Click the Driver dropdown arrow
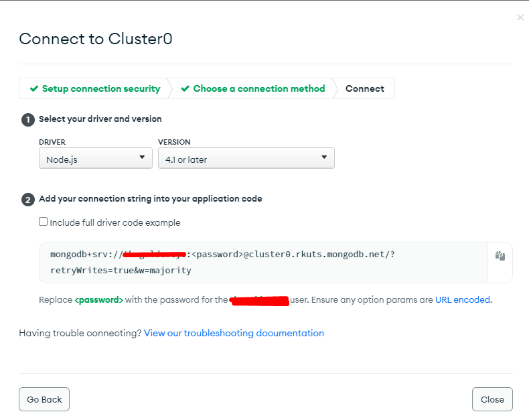This screenshot has height=420, width=529. [x=142, y=157]
